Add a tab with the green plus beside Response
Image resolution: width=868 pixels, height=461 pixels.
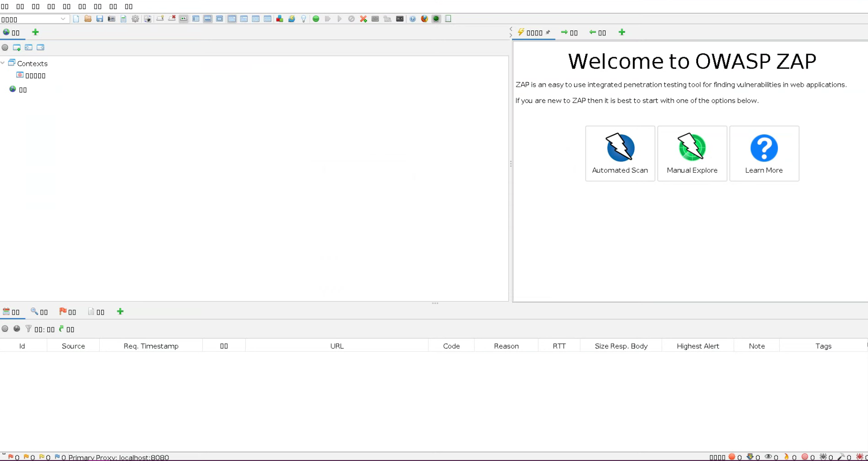tap(622, 32)
